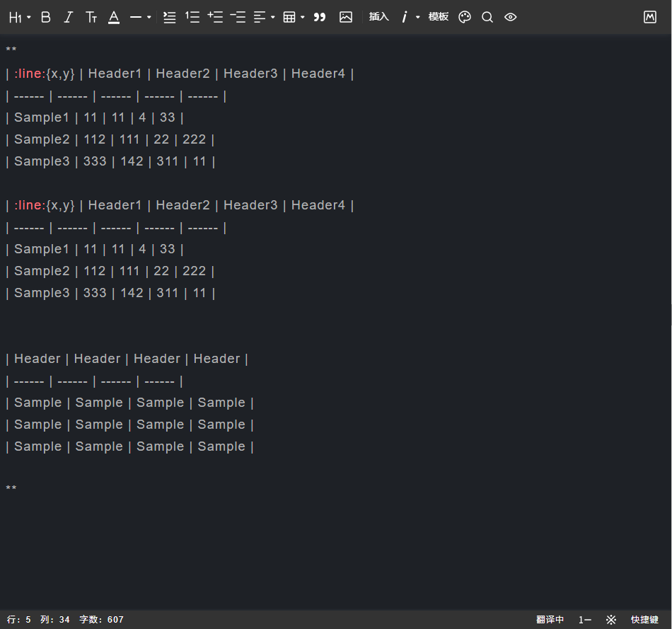Viewport: 672px width, 629px height.
Task: Open the theme palette icon
Action: [465, 17]
